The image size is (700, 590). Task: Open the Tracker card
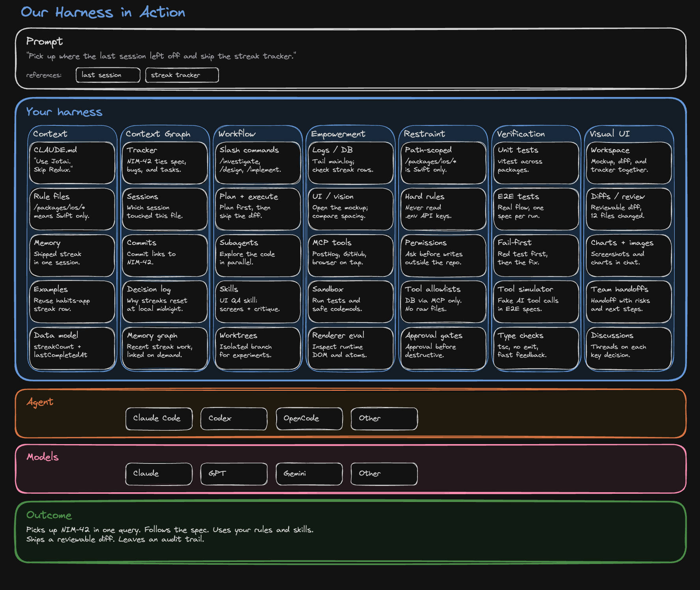165,163
